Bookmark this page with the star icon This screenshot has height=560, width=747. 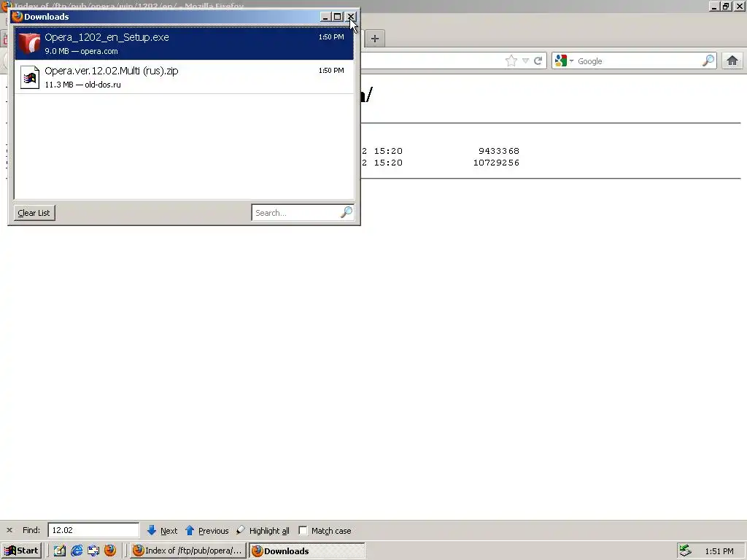(511, 61)
